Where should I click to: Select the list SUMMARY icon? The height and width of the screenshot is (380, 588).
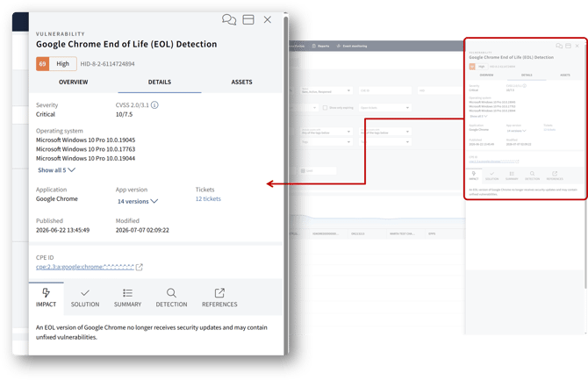[x=127, y=292]
